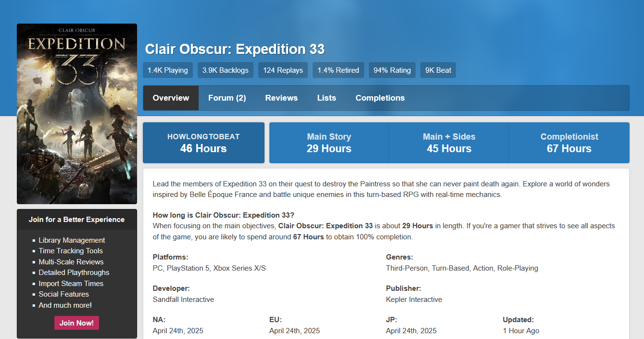Viewport: 644px width, 339px height.
Task: Click publisher name Kepler Interactive
Action: click(414, 300)
